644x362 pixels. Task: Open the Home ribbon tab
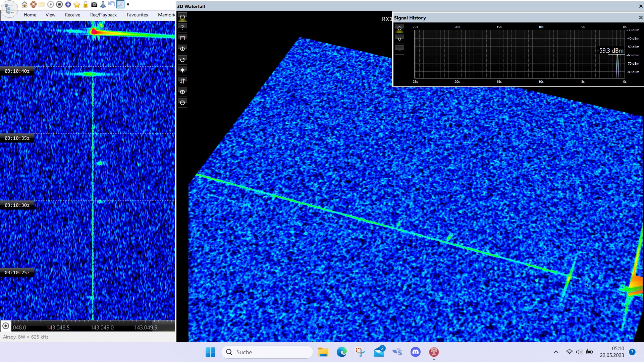pyautogui.click(x=30, y=15)
